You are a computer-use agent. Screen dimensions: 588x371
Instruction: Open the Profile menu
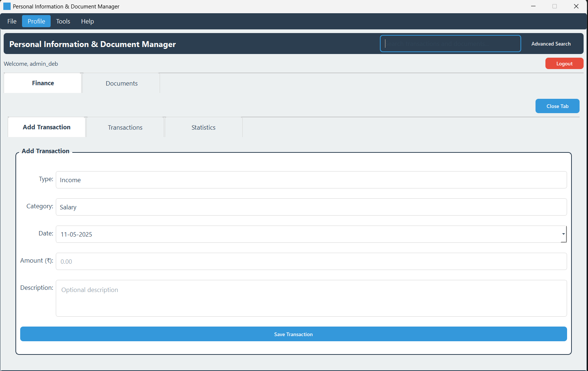36,21
